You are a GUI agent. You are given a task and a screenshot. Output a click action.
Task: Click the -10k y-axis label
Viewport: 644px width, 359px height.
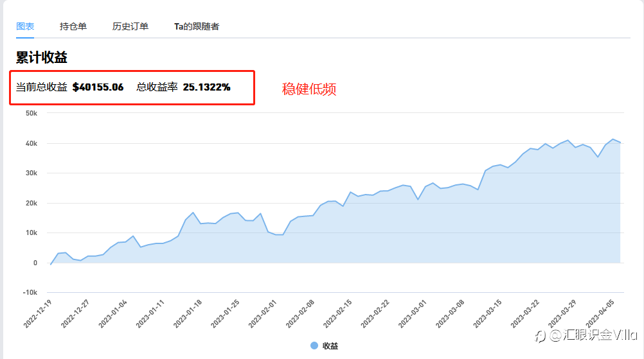30,293
